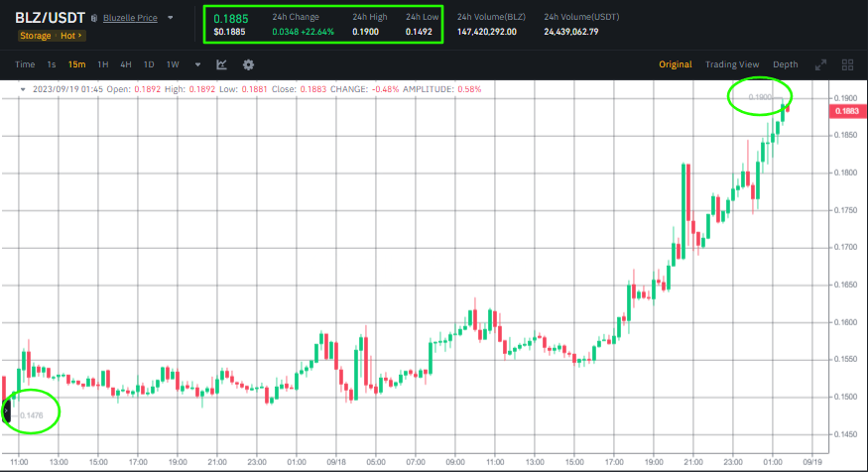Click the current price label 0.1883 on axis

pyautogui.click(x=847, y=111)
